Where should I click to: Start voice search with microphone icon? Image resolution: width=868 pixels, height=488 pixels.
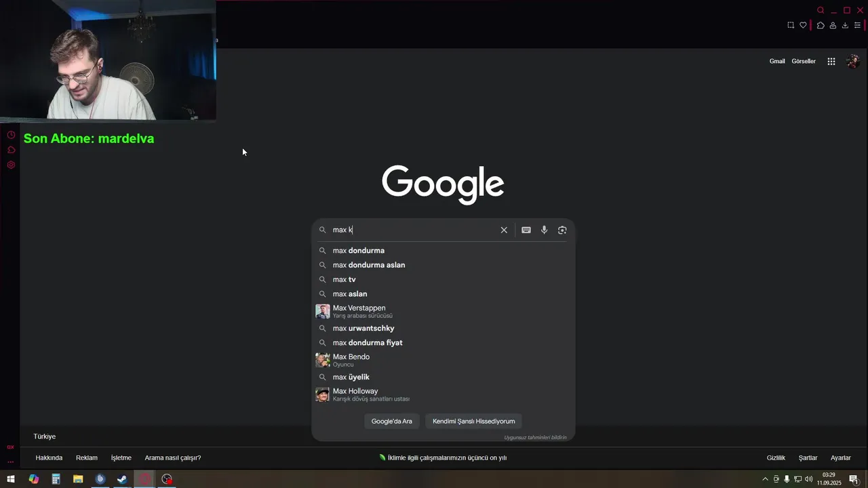pos(544,230)
